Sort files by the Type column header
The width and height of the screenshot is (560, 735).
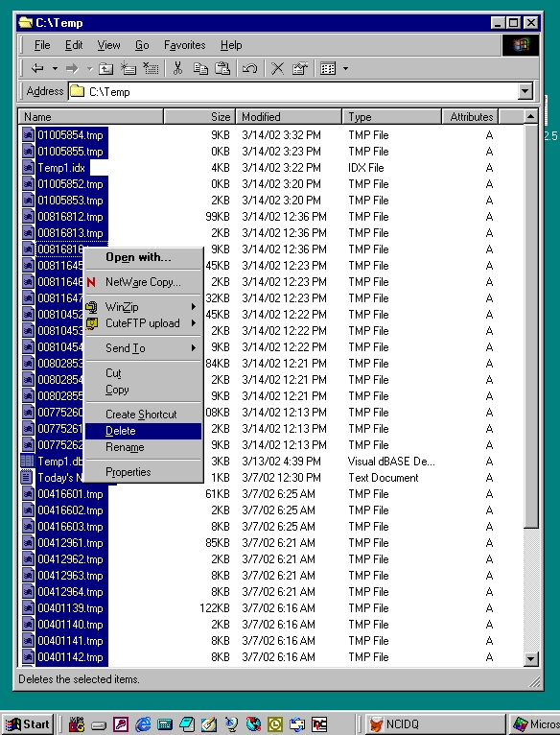392,117
